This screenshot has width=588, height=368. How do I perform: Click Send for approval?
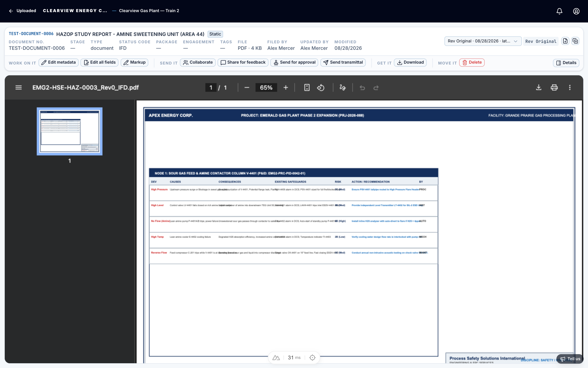[x=294, y=63]
